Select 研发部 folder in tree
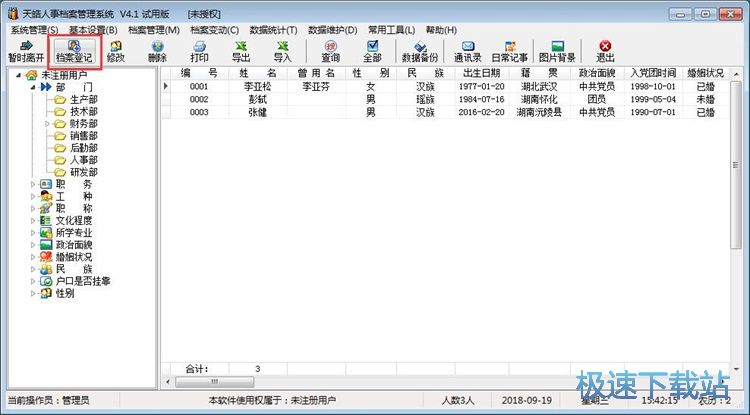 tap(78, 172)
